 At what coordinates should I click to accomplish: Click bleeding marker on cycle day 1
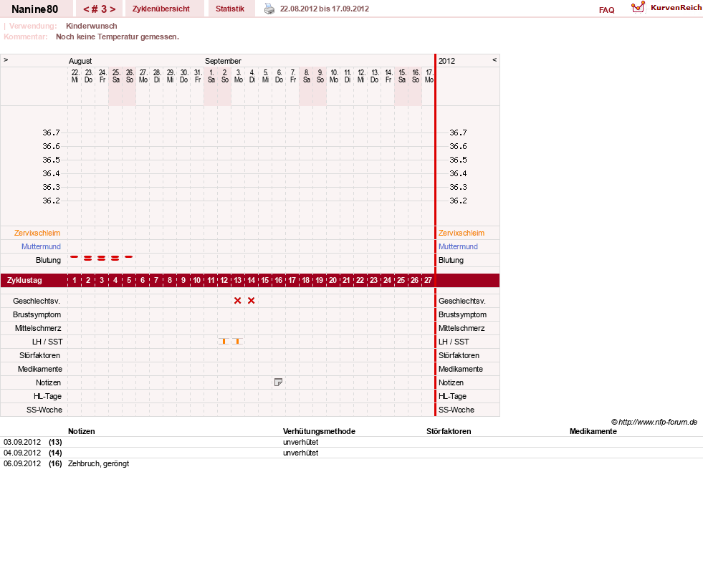click(x=75, y=257)
